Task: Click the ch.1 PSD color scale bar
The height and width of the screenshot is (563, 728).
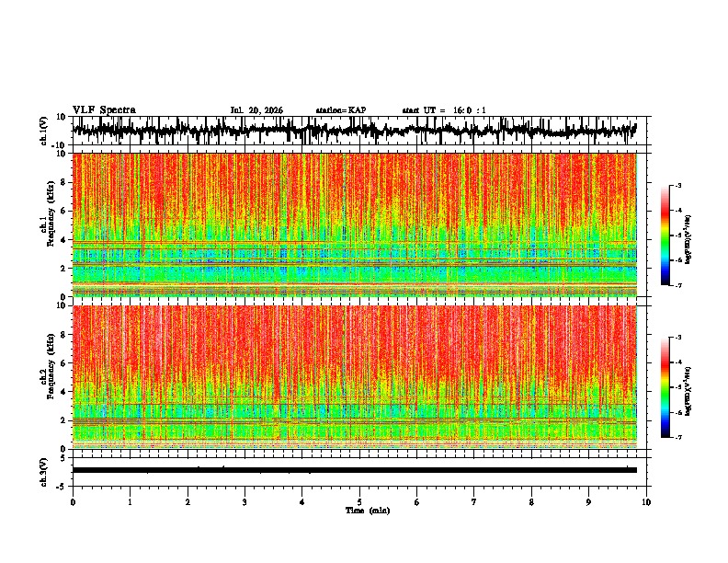Action: pyautogui.click(x=665, y=236)
